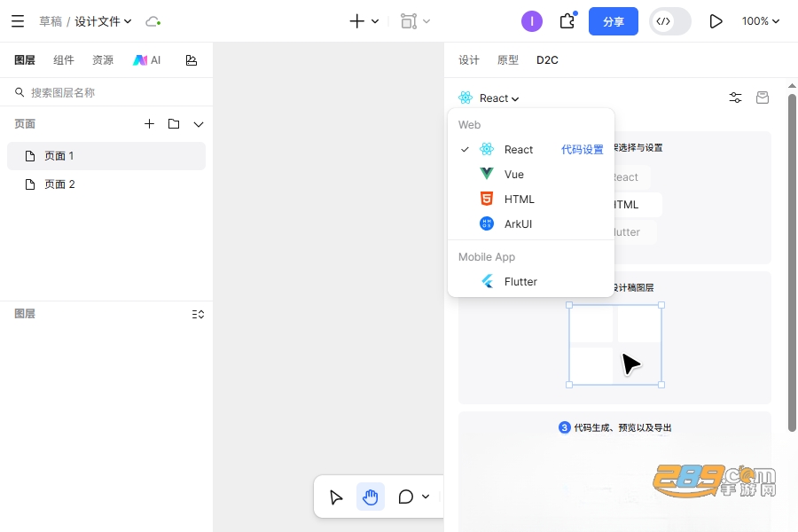Click the icon beside the AI tab
The height and width of the screenshot is (532, 798).
192,60
